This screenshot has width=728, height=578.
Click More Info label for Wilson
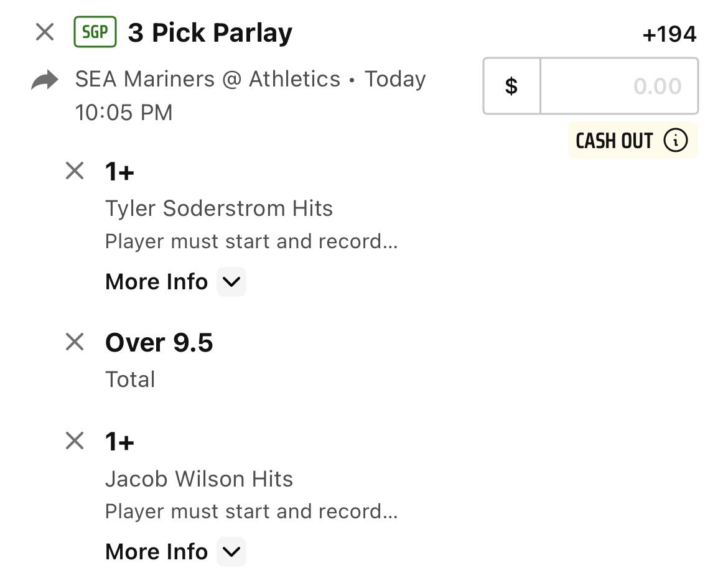click(x=156, y=551)
